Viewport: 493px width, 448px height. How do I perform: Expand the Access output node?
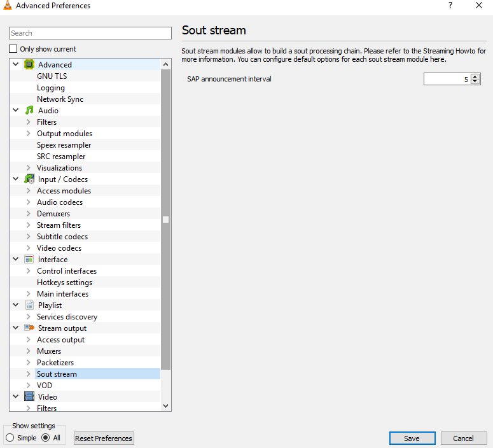(x=28, y=339)
